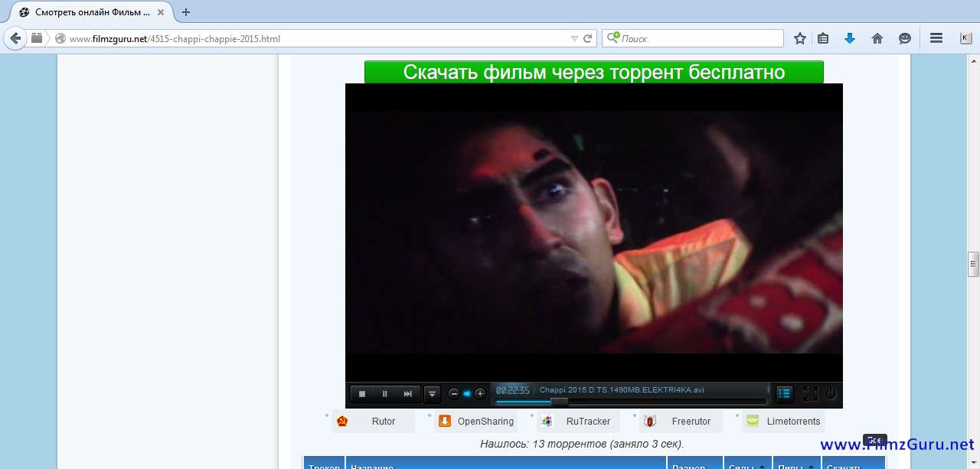Viewport: 980px width, 469px height.
Task: Open the address bar history dropdown
Action: tap(574, 38)
